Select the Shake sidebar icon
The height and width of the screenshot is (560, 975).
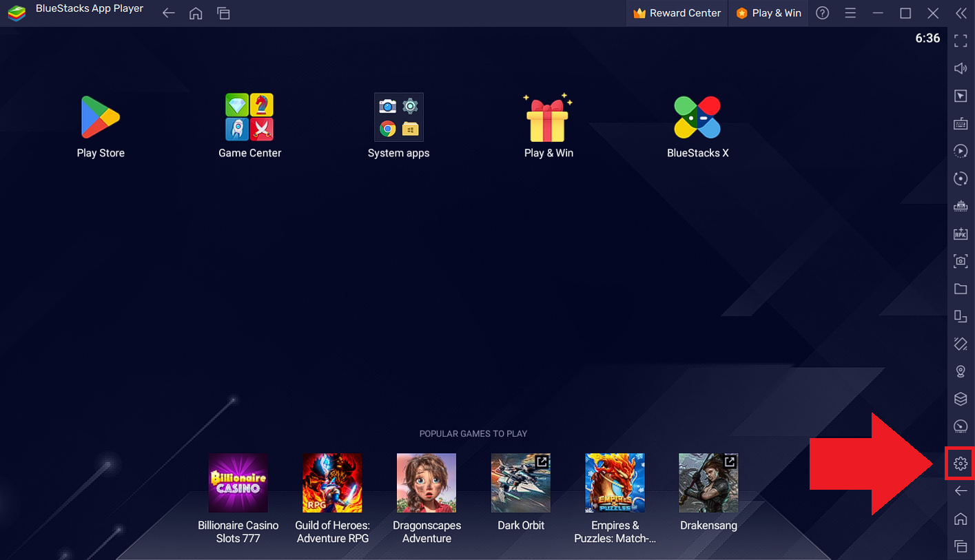960,344
